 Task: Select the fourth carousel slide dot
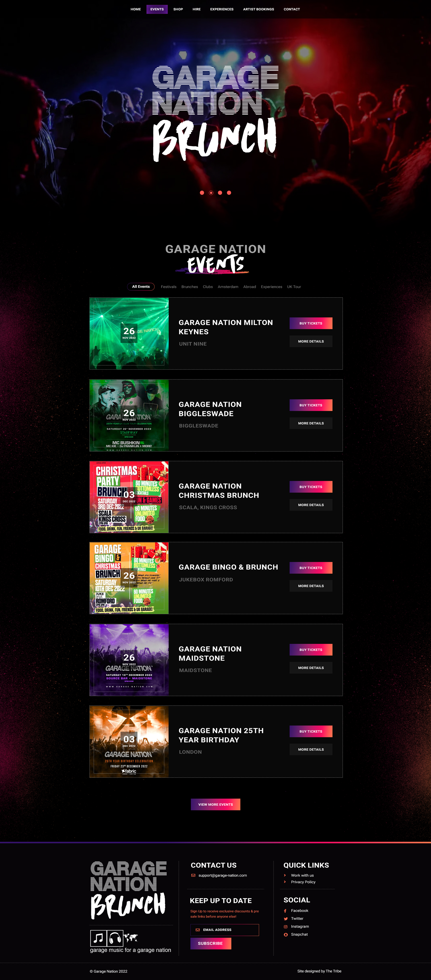click(x=229, y=193)
